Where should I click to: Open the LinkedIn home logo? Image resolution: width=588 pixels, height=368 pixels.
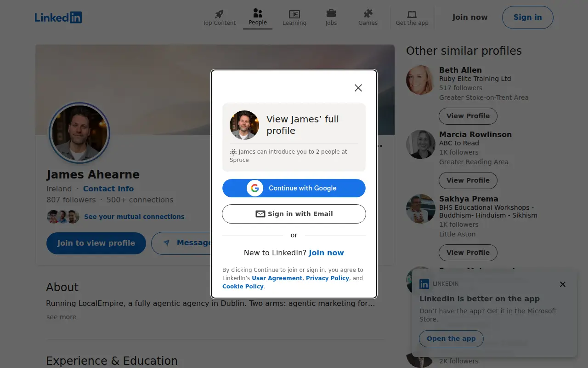point(58,17)
